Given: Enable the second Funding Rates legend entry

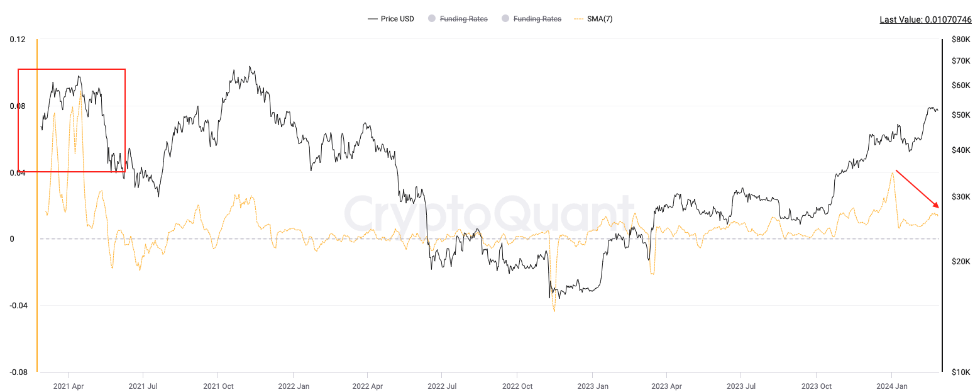Looking at the screenshot, I should pyautogui.click(x=537, y=19).
